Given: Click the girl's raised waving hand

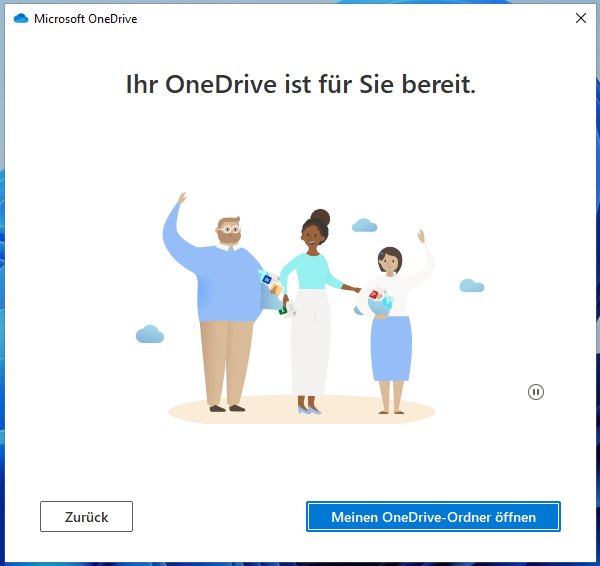Looking at the screenshot, I should click(x=421, y=235).
